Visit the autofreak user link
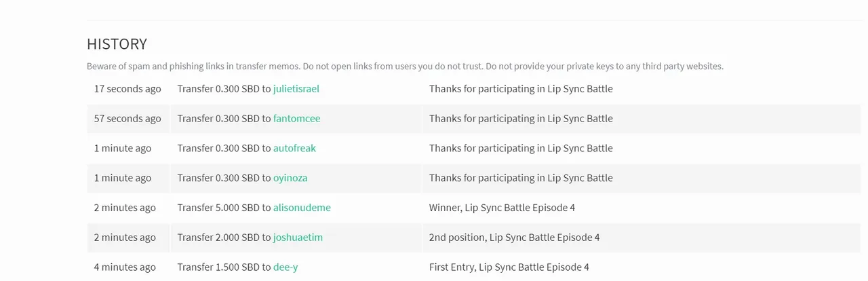This screenshot has height=281, width=868. [x=295, y=149]
